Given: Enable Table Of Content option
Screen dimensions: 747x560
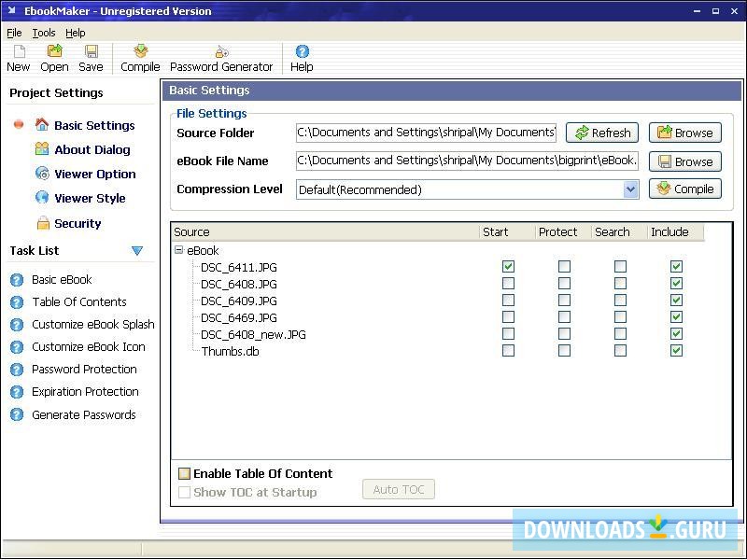Looking at the screenshot, I should (x=184, y=473).
